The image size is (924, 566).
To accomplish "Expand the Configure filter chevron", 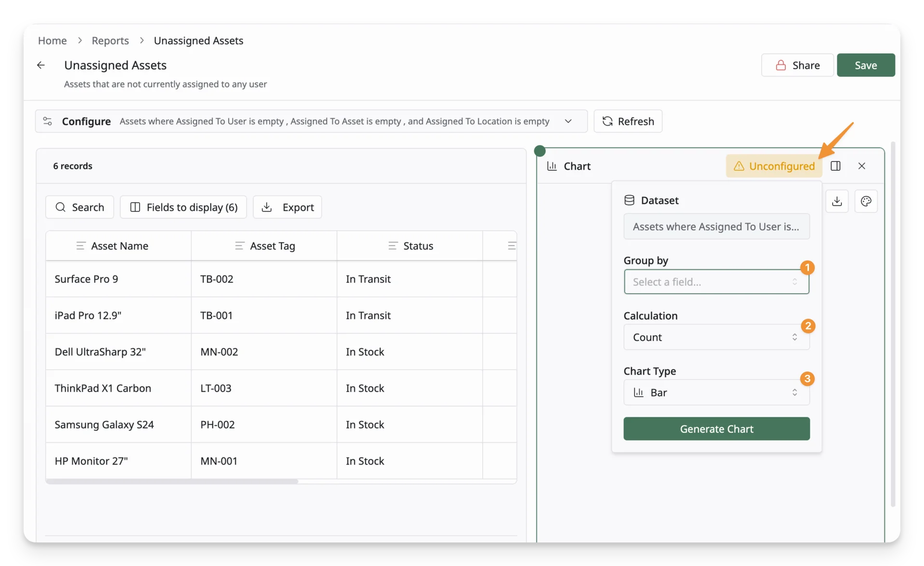I will 568,121.
